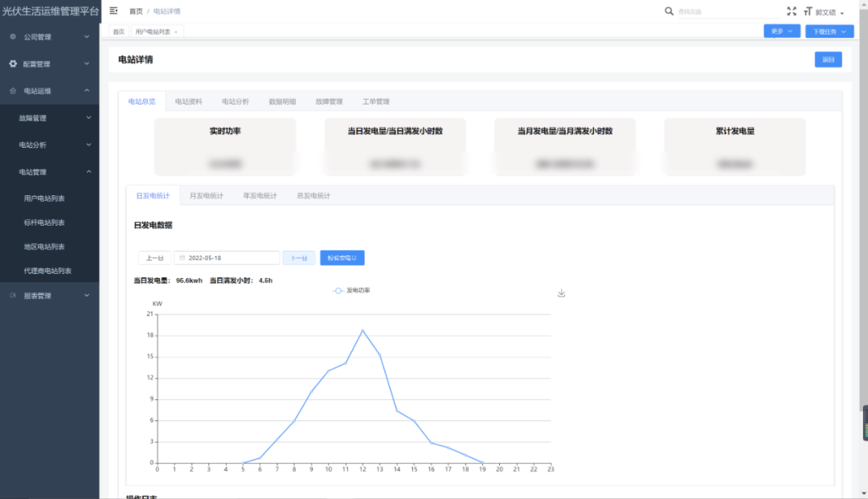Viewport: 868px width, 499px height.
Task: Toggle fullscreen mode icon
Action: point(792,11)
